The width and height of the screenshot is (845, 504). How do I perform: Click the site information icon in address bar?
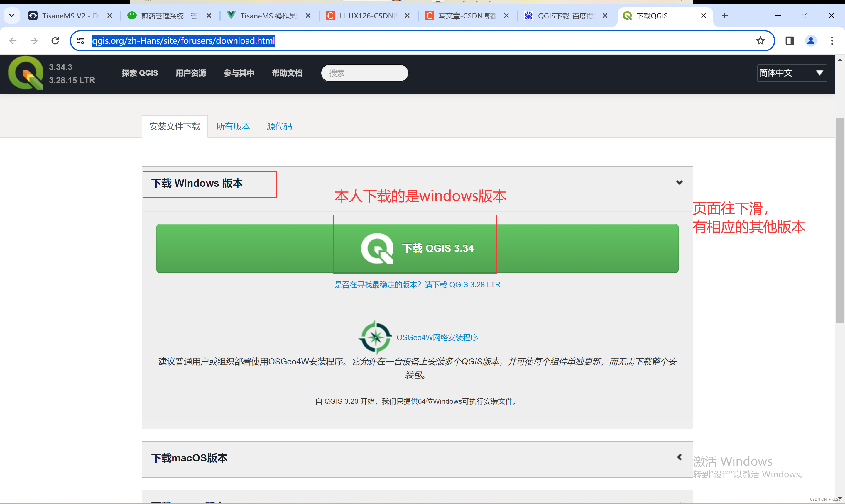(80, 41)
